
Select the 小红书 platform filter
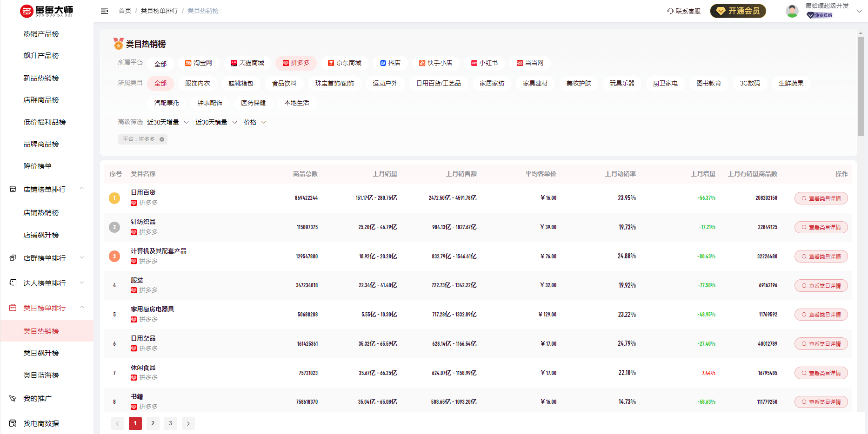484,63
